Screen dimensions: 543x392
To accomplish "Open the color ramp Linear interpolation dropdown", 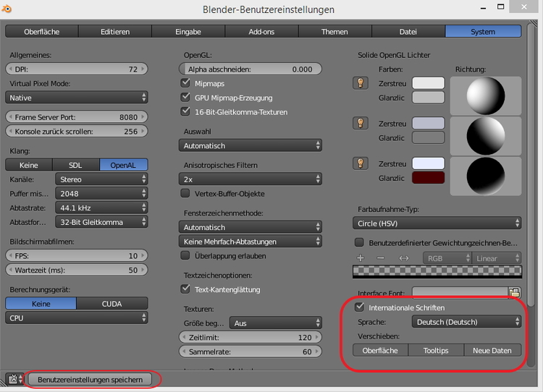I will 497,258.
